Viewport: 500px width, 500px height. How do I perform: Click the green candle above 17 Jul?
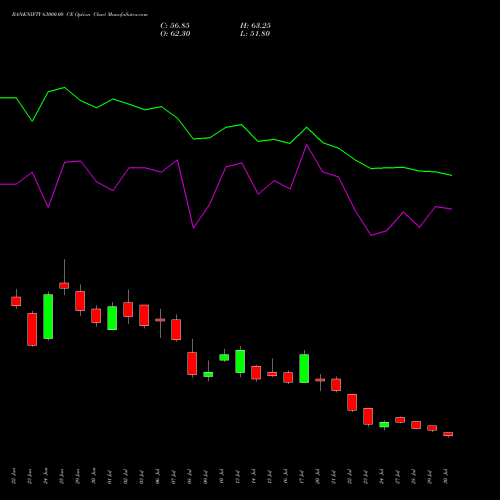tap(304, 368)
